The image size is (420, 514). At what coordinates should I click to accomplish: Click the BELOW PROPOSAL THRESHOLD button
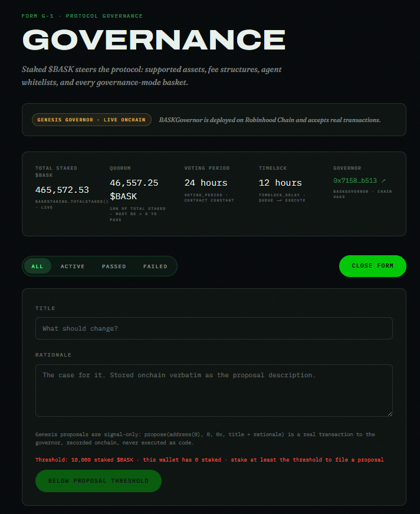click(99, 481)
